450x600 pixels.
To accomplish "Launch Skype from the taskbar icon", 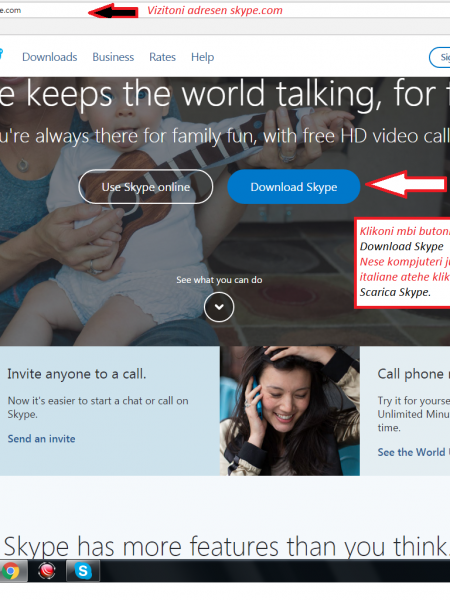I will pyautogui.click(x=83, y=571).
